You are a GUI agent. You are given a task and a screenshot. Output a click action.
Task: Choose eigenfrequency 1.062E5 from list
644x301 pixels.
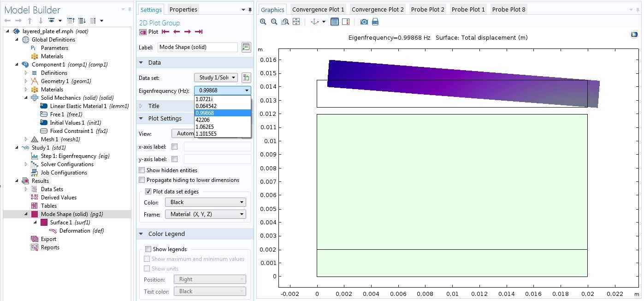pyautogui.click(x=223, y=126)
